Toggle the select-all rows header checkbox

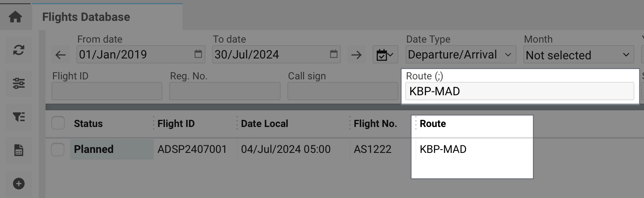click(58, 124)
